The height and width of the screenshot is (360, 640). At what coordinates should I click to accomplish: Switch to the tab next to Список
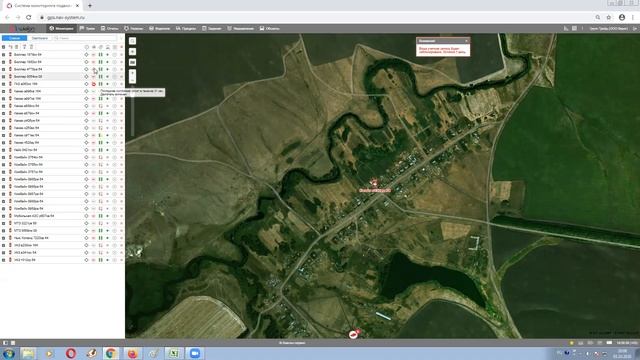[x=40, y=38]
